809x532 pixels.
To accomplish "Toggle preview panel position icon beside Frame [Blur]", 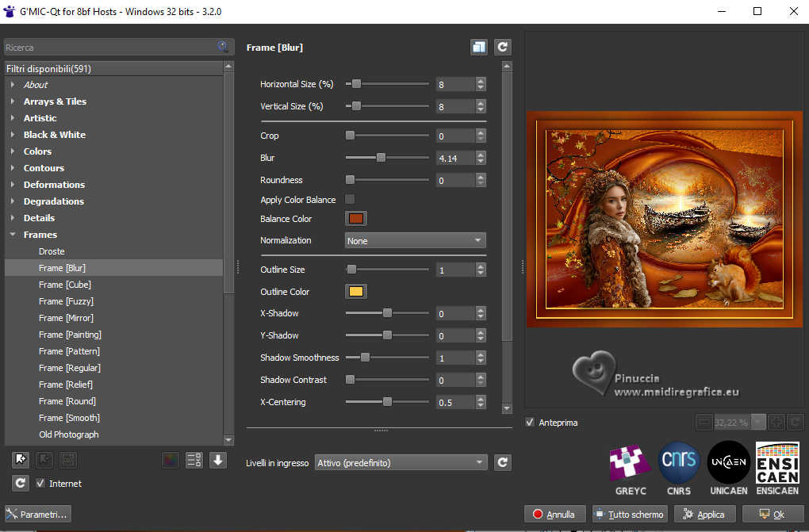I will pos(479,48).
